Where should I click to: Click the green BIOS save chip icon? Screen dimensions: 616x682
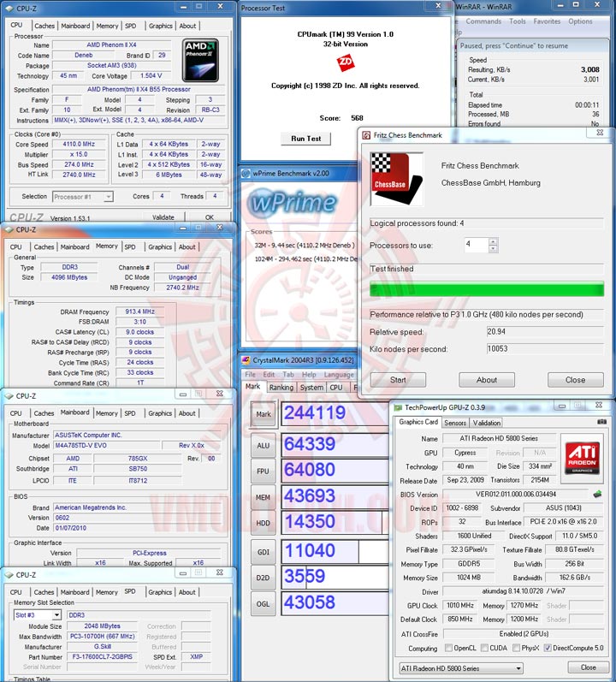pyautogui.click(x=598, y=494)
